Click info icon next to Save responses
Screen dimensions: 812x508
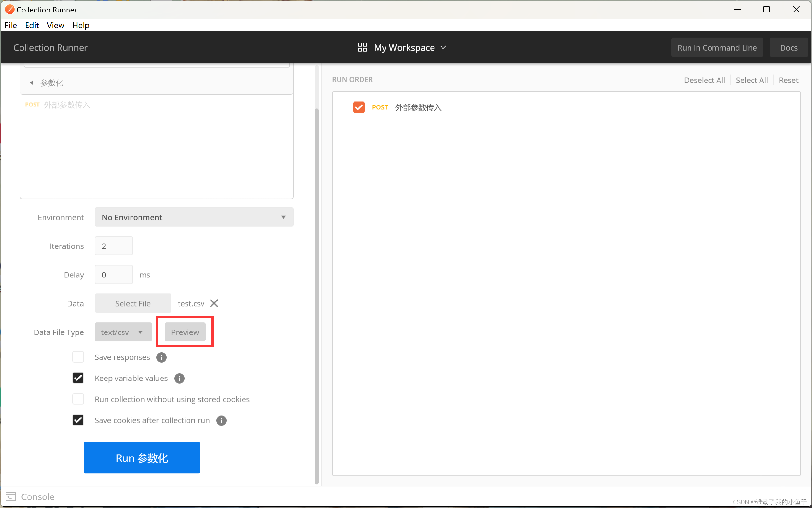[x=161, y=357]
